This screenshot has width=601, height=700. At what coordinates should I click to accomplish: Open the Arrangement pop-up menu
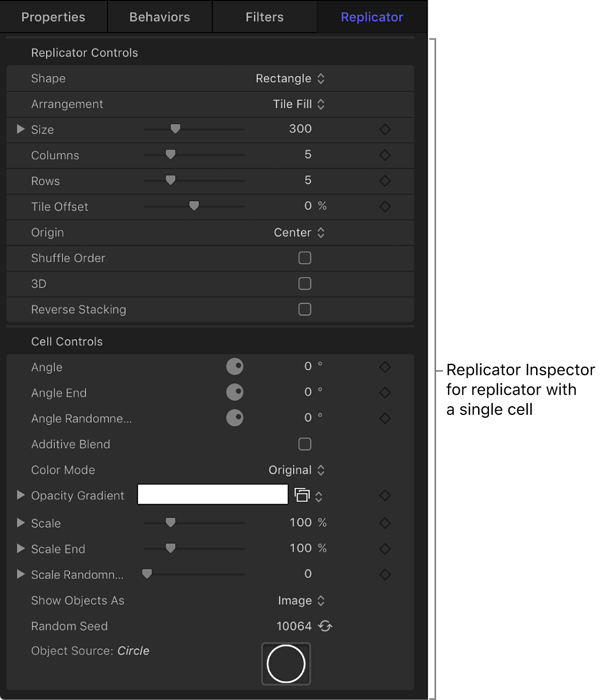[x=299, y=104]
